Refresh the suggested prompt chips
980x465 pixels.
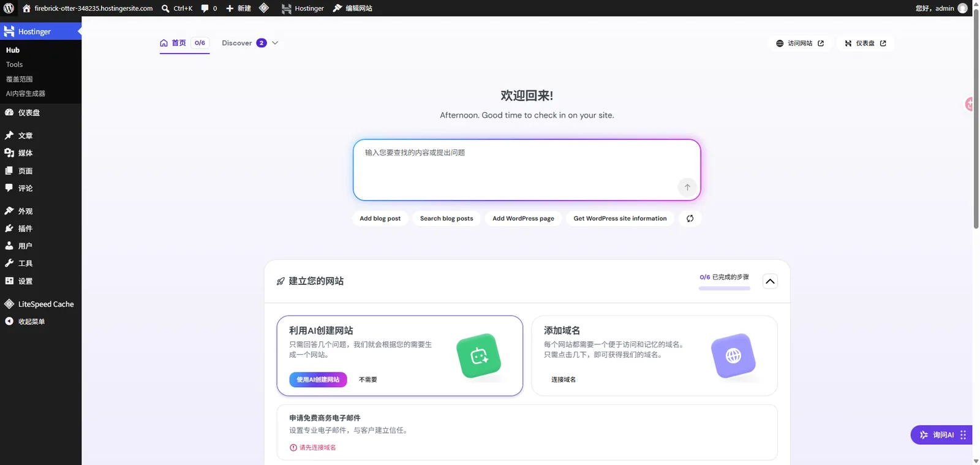point(690,219)
